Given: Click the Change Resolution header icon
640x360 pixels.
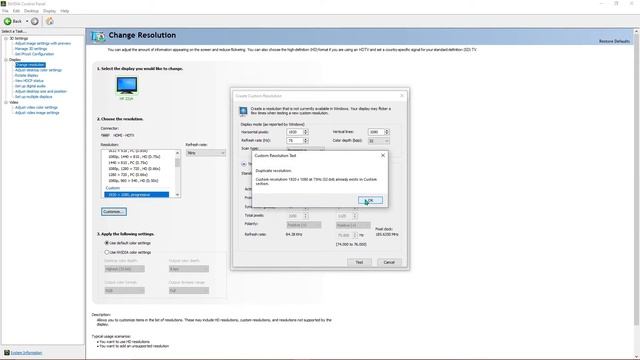Looking at the screenshot, I should point(98,36).
